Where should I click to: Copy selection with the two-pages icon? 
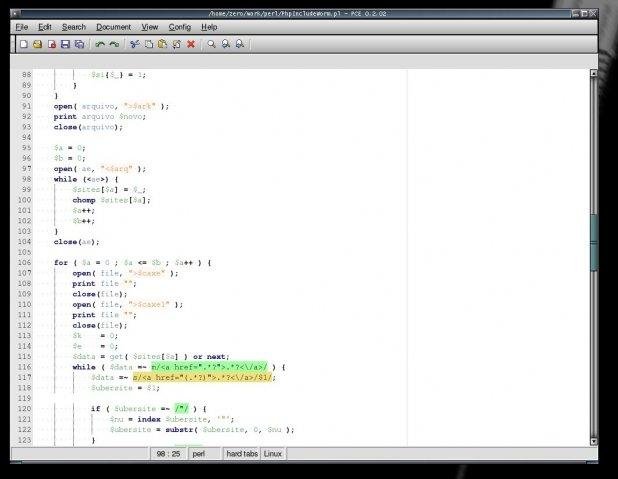click(x=149, y=44)
